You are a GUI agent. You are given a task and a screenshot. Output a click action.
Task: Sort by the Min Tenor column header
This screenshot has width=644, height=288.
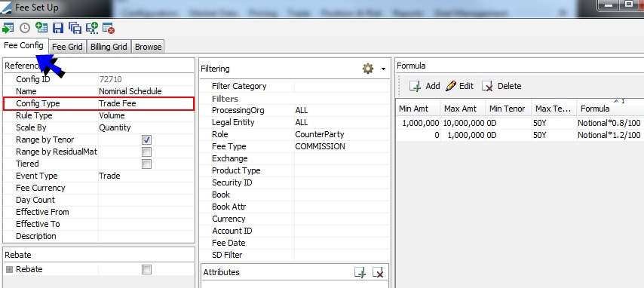(x=508, y=109)
